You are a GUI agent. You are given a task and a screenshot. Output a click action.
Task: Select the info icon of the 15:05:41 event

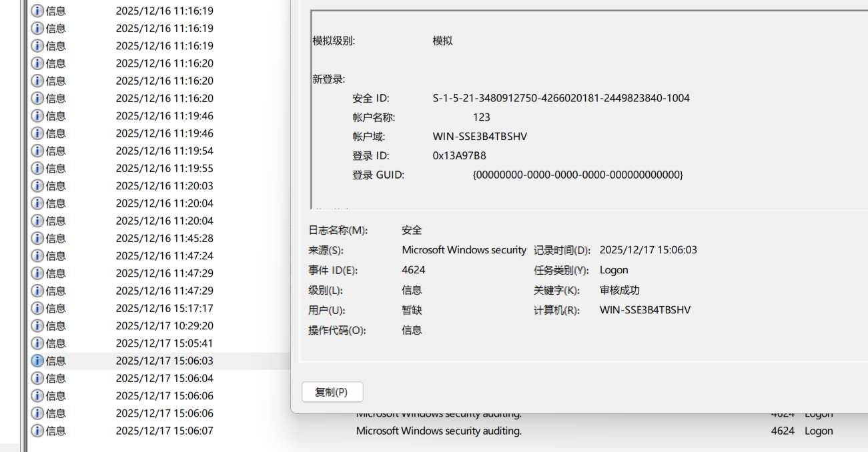point(38,343)
